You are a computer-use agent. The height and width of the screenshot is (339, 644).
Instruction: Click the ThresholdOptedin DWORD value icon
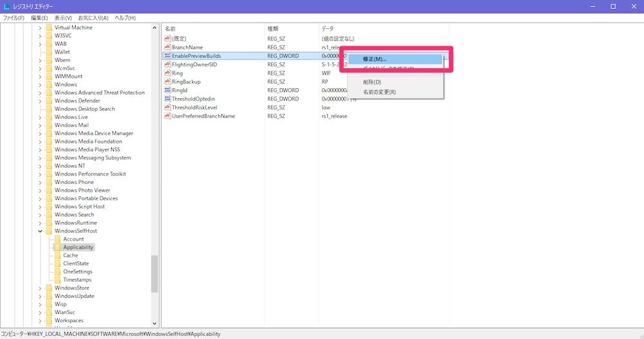tap(167, 99)
